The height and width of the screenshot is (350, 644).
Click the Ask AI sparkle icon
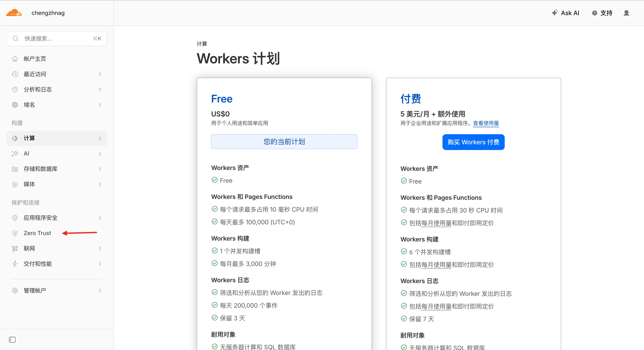[x=554, y=13]
